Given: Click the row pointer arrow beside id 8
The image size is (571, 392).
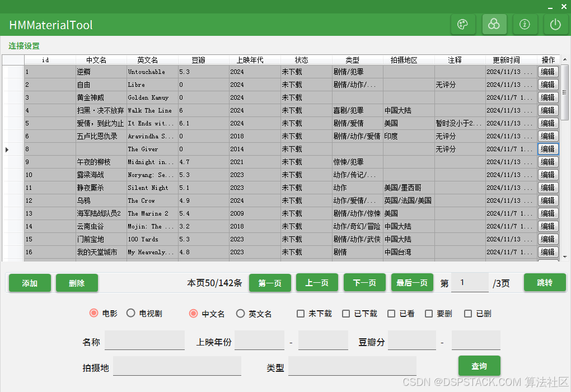Looking at the screenshot, I should point(7,150).
